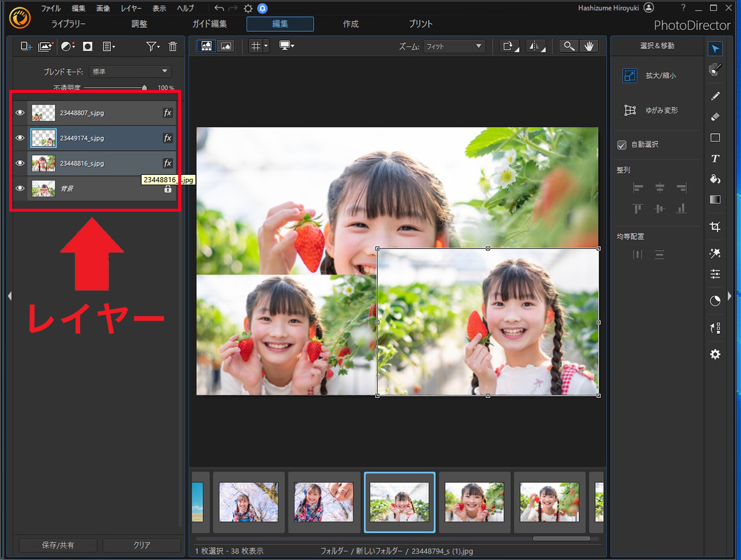The image size is (741, 560).
Task: Adjust the 不透明度 opacity slider
Action: pos(144,88)
